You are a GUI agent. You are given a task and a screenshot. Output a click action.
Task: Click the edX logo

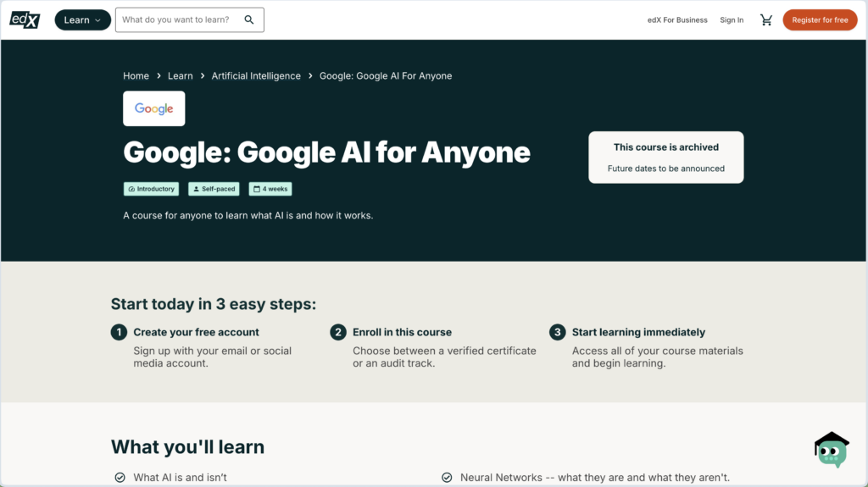(25, 20)
